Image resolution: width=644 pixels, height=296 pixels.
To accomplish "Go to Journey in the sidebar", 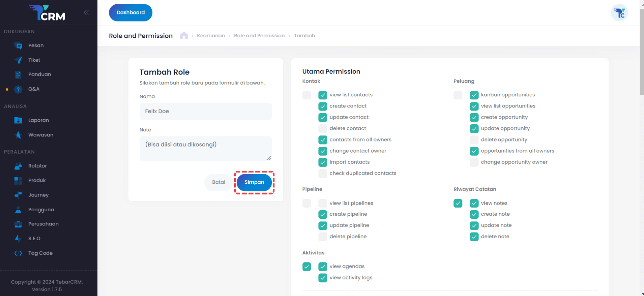I will (38, 195).
